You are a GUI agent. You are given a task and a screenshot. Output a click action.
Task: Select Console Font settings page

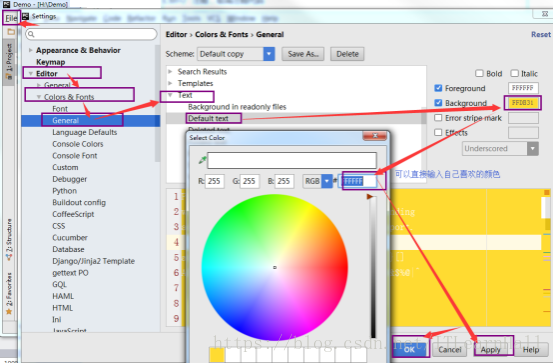(75, 156)
